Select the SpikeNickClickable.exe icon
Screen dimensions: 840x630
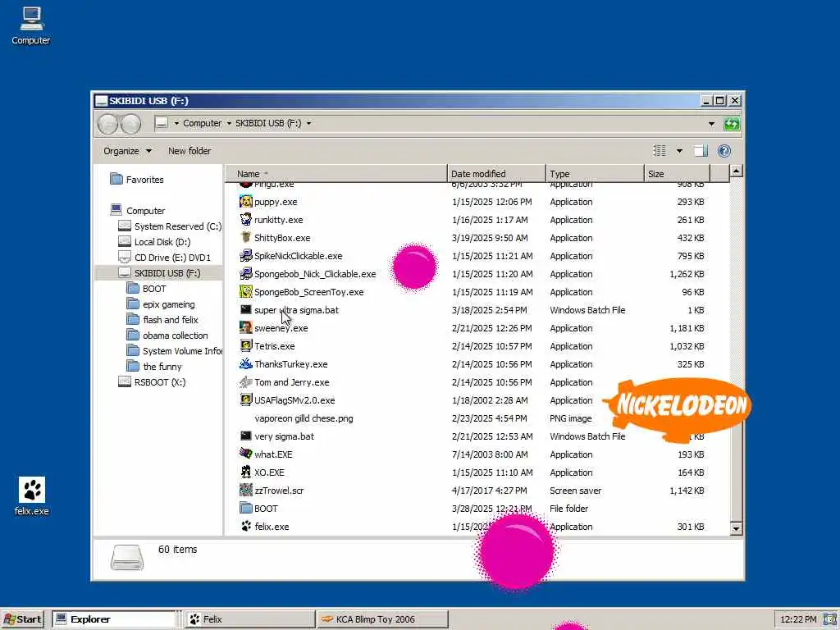pos(246,256)
